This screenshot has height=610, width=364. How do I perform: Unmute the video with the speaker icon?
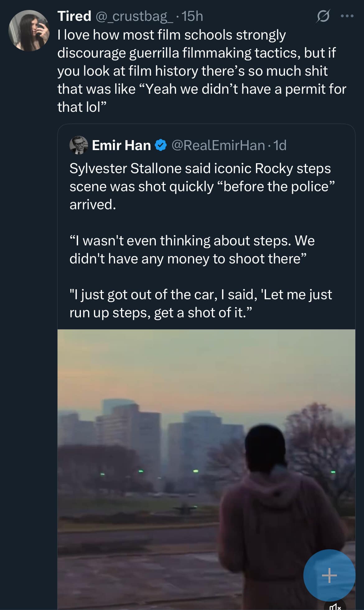(x=335, y=606)
